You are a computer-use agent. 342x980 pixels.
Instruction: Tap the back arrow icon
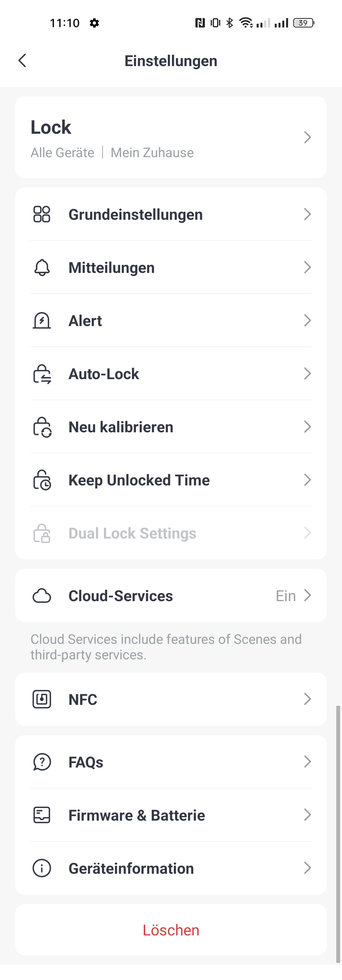pyautogui.click(x=22, y=60)
